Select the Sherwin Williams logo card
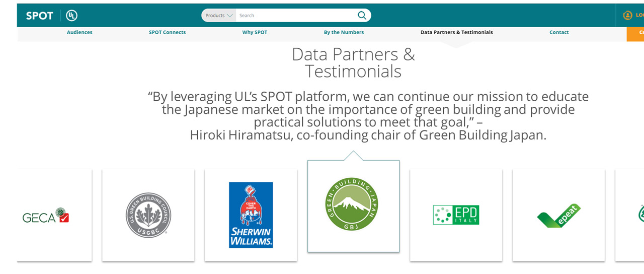This screenshot has width=644, height=274. pyautogui.click(x=251, y=215)
